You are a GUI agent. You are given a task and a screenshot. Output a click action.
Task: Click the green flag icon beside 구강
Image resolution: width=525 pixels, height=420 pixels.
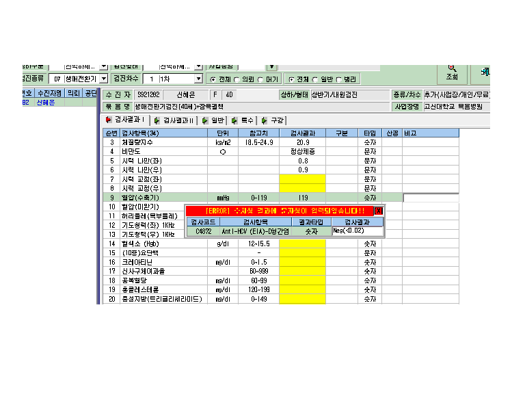tap(264, 120)
